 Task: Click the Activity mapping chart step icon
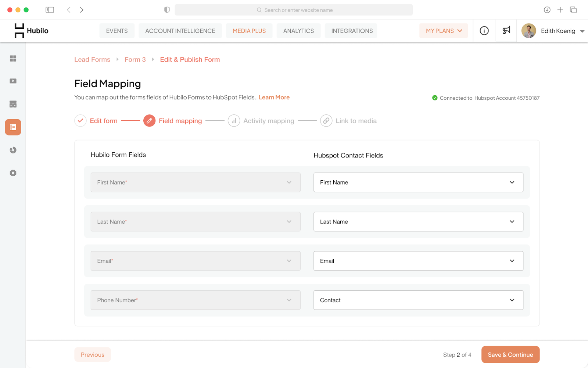pyautogui.click(x=234, y=121)
